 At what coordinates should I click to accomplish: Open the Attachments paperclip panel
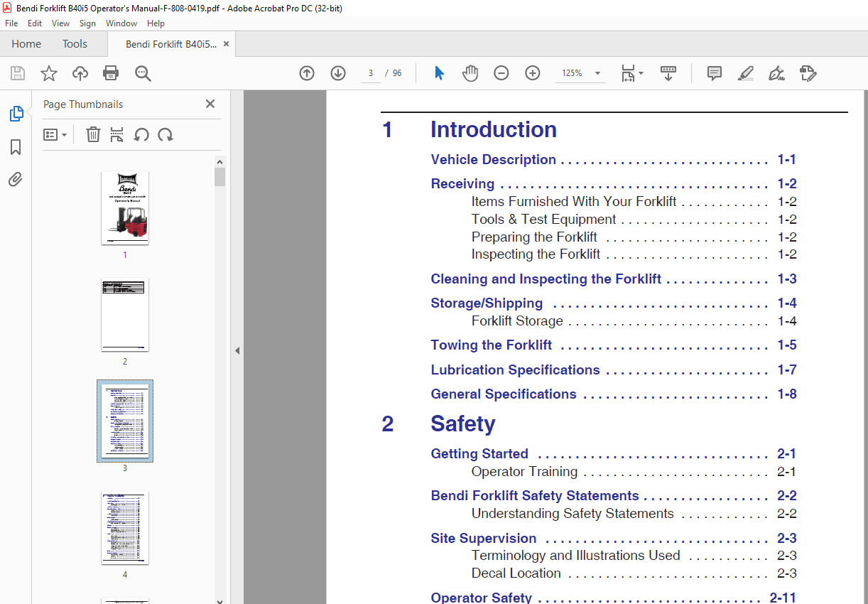pos(16,179)
